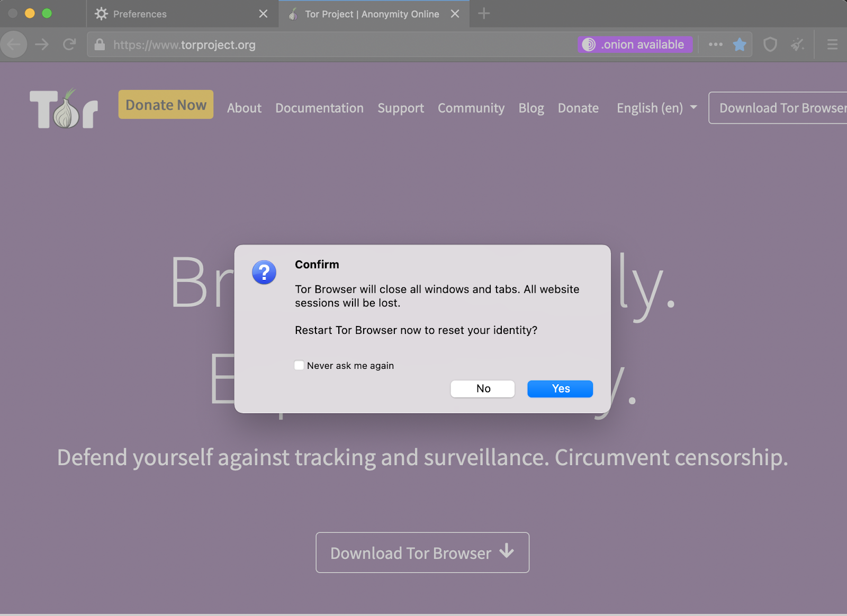Click the Donate Now button

pyautogui.click(x=166, y=105)
